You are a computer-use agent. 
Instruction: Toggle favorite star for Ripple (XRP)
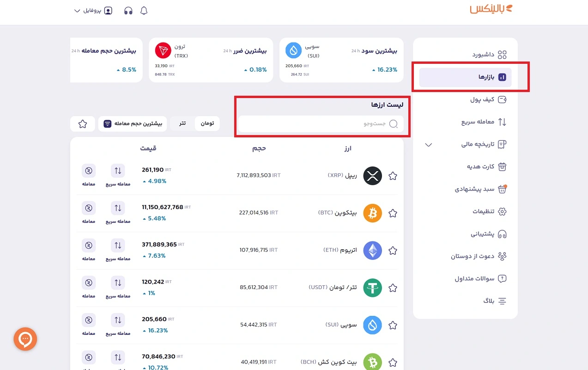point(393,176)
